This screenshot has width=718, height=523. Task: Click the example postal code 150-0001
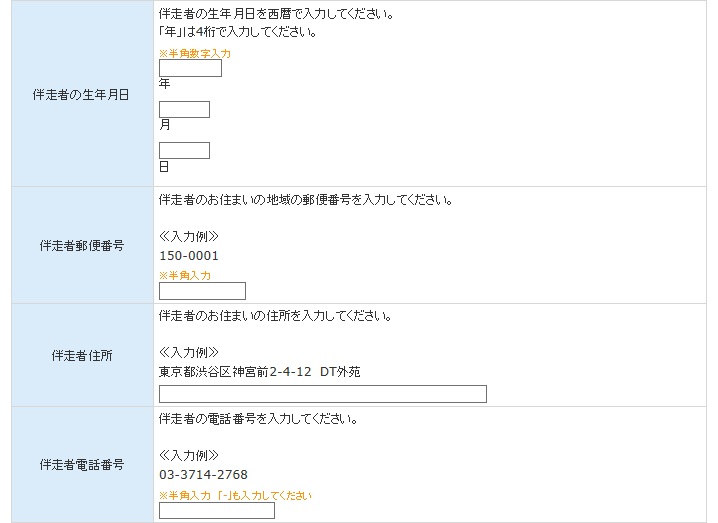[x=189, y=256]
